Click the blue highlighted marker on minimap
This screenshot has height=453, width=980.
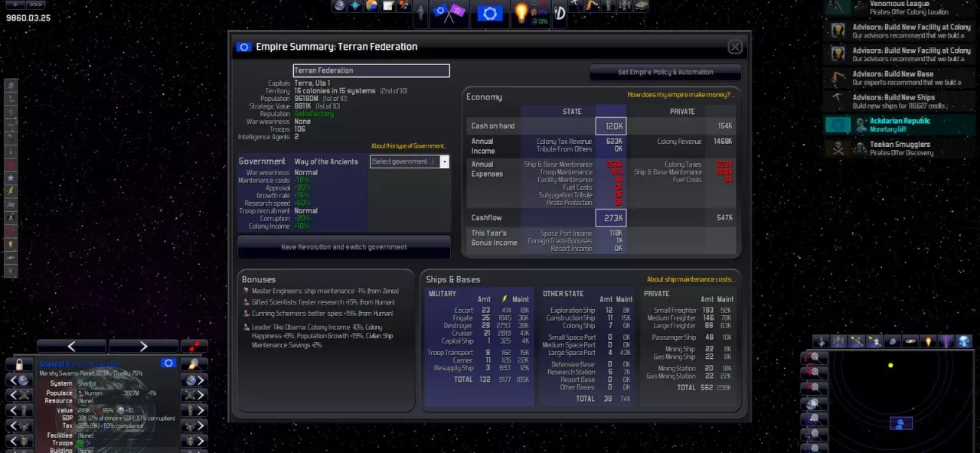[901, 423]
